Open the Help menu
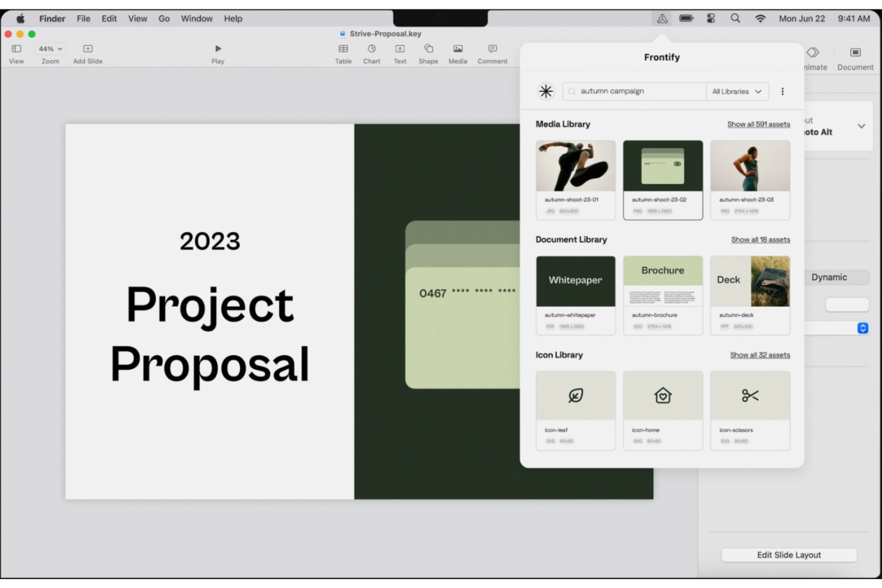882x588 pixels. [x=233, y=18]
